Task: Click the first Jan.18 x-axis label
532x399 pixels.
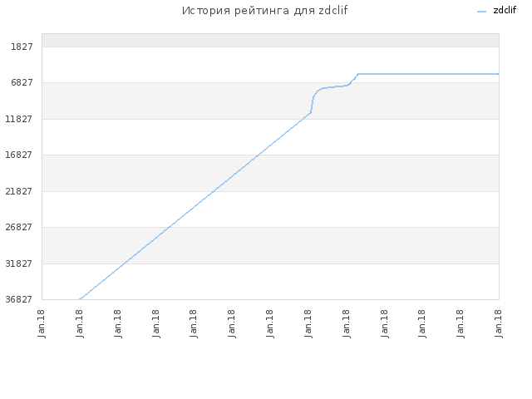Action: point(42,323)
